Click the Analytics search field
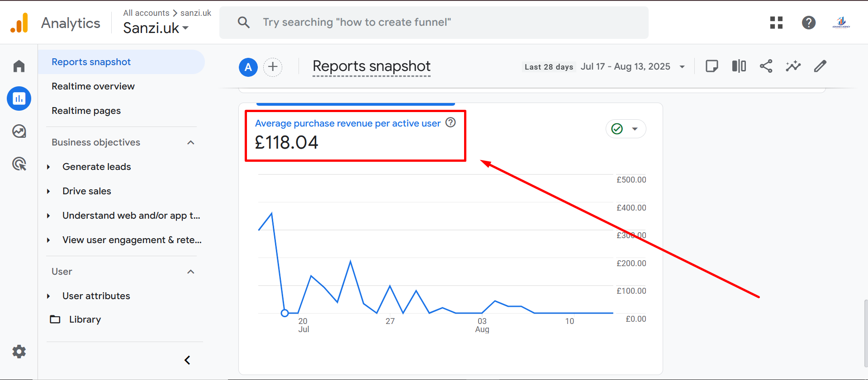 [433, 23]
